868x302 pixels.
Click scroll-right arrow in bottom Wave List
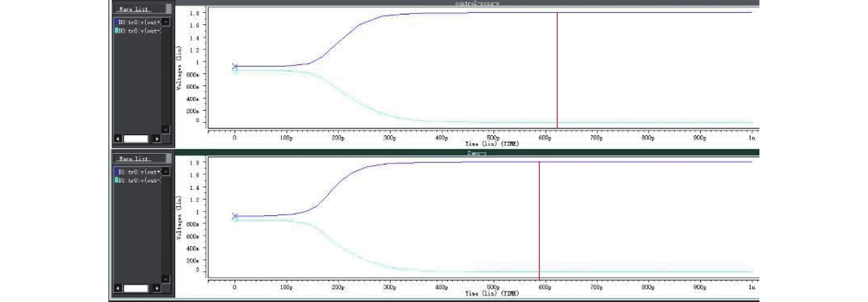[157, 288]
